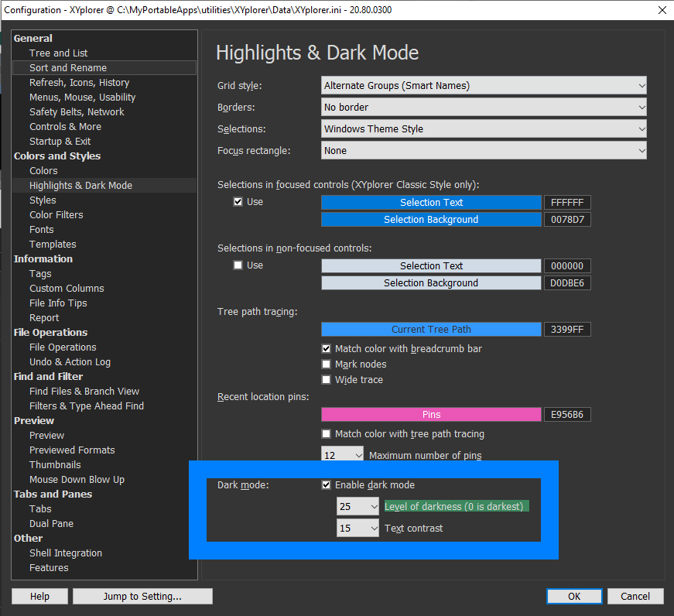Select "Colors" in the settings sidebar

click(x=43, y=170)
